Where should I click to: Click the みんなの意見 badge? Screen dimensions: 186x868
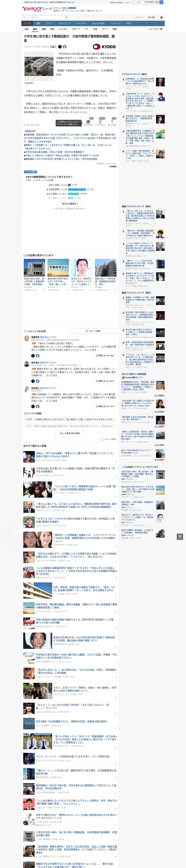coord(30,172)
